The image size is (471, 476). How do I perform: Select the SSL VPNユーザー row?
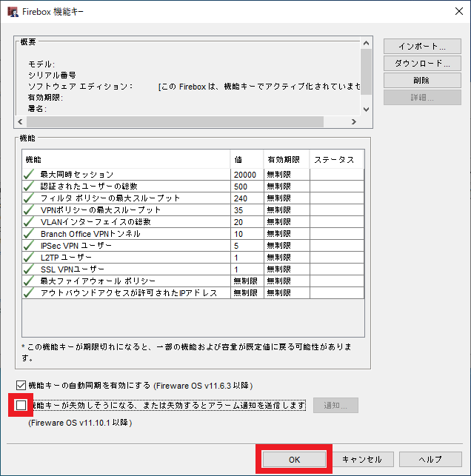pos(193,269)
